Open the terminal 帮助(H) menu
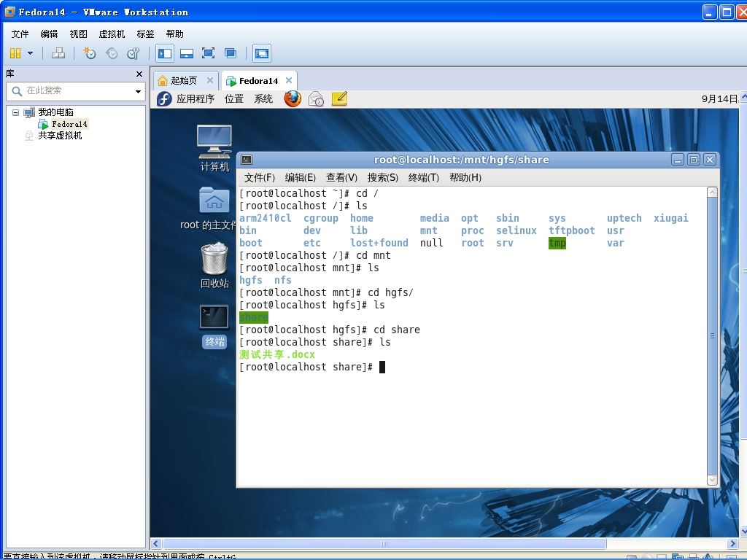The width and height of the screenshot is (747, 560). tap(465, 178)
